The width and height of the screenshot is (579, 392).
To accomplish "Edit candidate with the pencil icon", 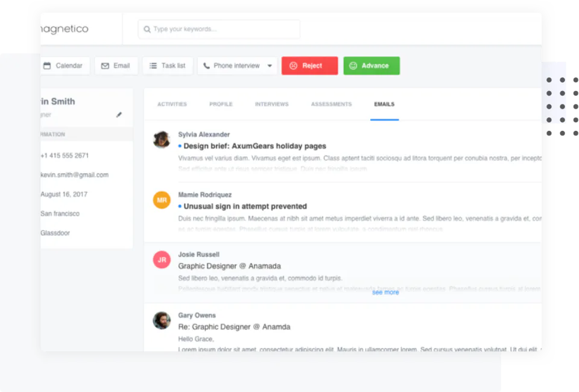I will 119,115.
